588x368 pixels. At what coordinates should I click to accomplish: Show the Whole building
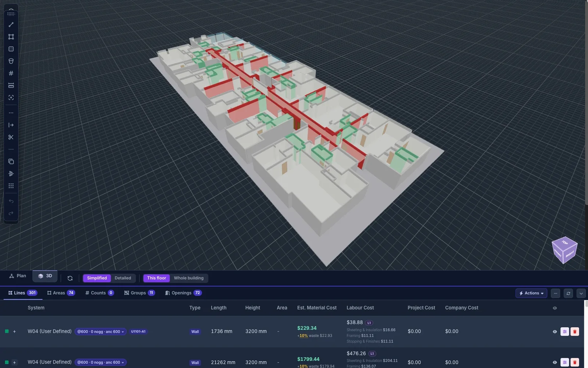pos(189,278)
